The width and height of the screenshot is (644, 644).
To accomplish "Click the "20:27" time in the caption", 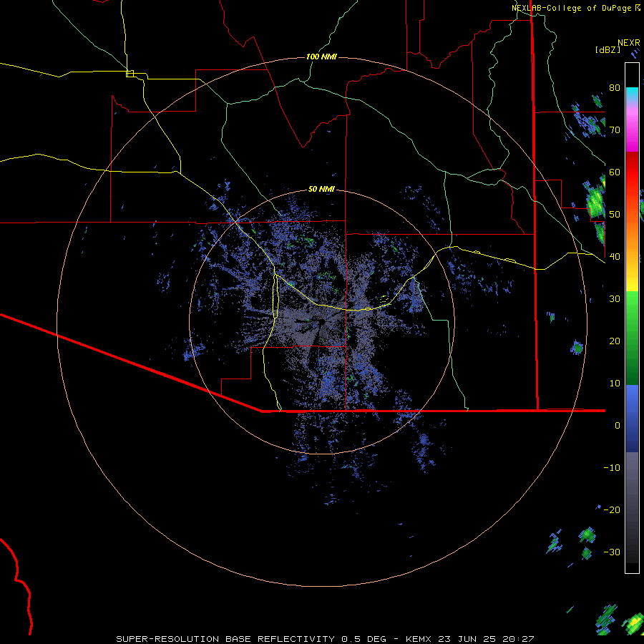I will [519, 639].
